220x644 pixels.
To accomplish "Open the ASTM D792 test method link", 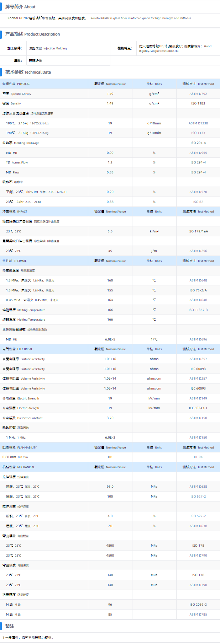I will 198,94.
